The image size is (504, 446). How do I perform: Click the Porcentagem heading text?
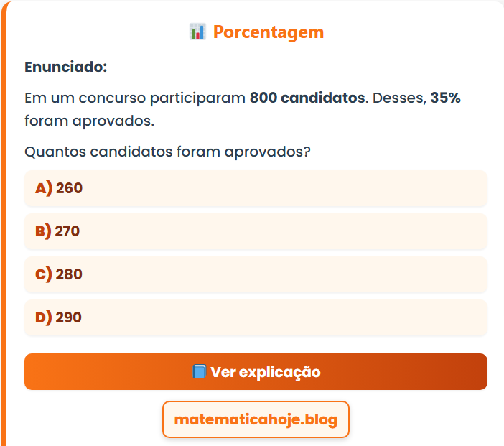269,32
